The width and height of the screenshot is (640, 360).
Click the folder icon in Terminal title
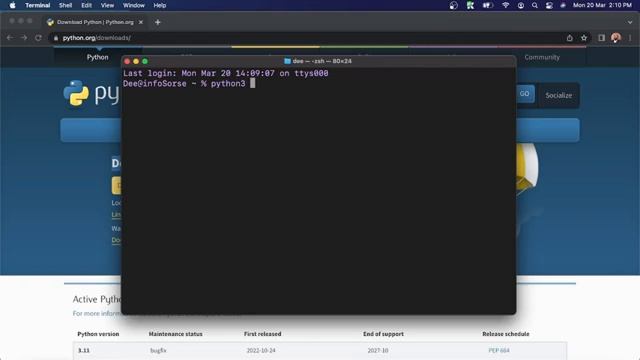[x=287, y=61]
